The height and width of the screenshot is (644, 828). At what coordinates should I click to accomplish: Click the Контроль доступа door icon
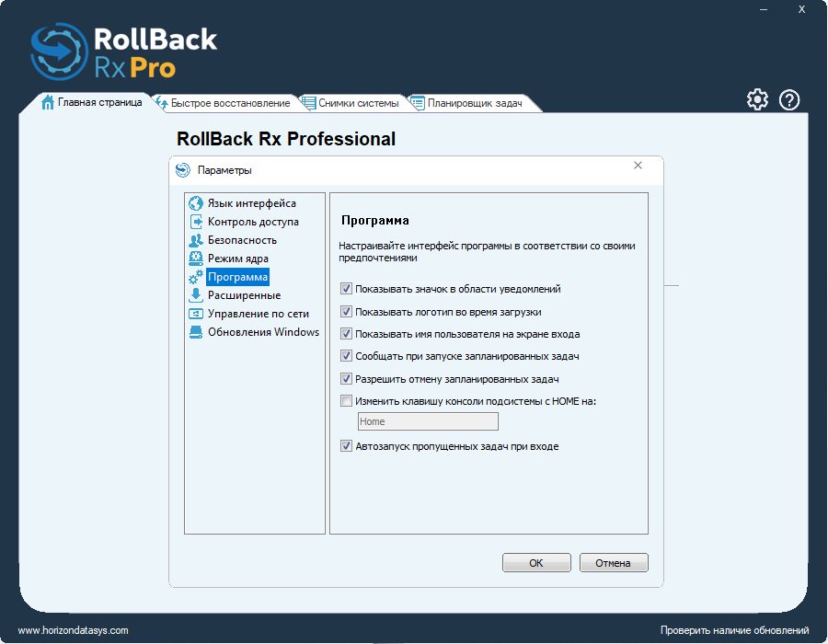(196, 222)
